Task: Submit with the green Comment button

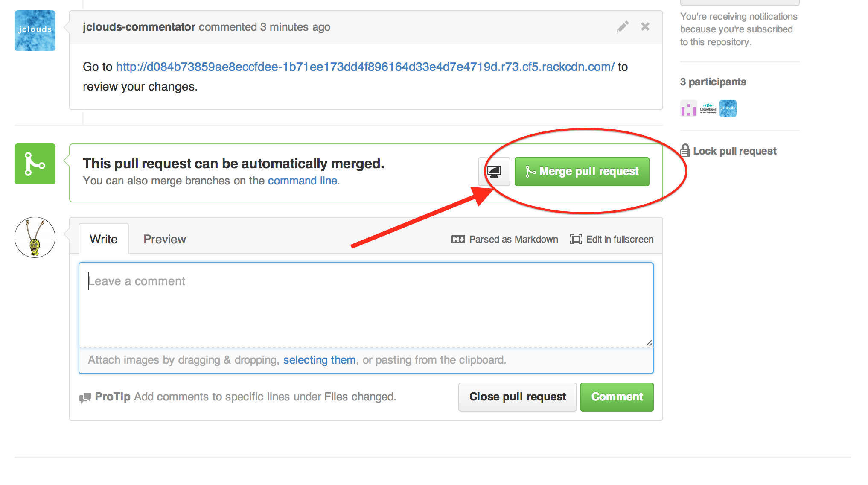Action: (617, 397)
